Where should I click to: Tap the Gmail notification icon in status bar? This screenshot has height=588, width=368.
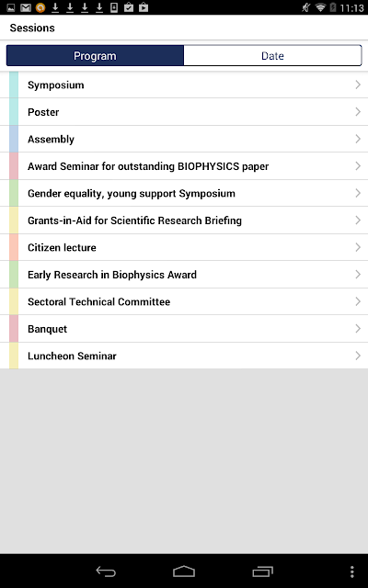tap(26, 7)
